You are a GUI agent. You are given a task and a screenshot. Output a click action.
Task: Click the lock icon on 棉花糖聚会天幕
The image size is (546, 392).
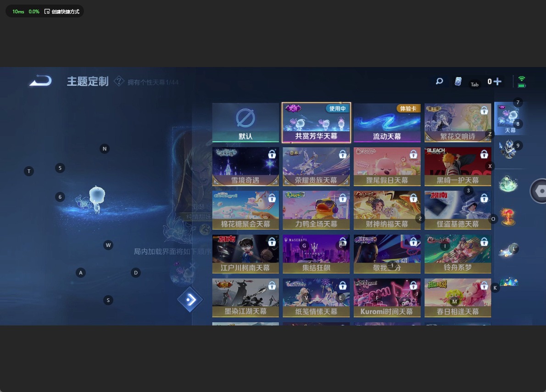pyautogui.click(x=272, y=198)
